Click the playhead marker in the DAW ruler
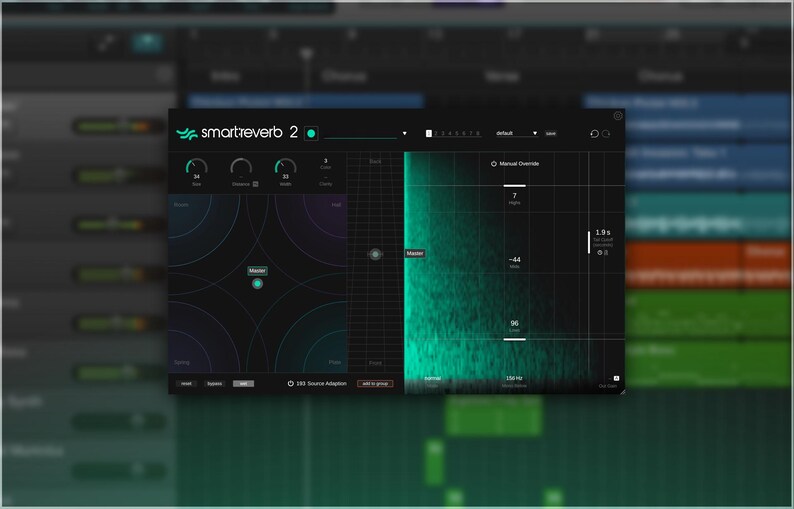The image size is (794, 509). click(306, 53)
